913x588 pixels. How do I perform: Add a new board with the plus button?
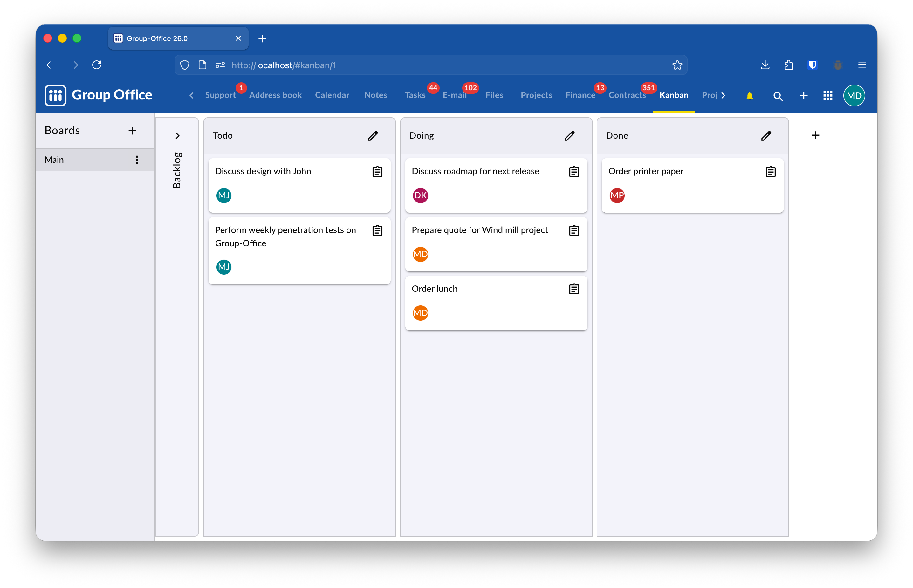click(x=132, y=131)
